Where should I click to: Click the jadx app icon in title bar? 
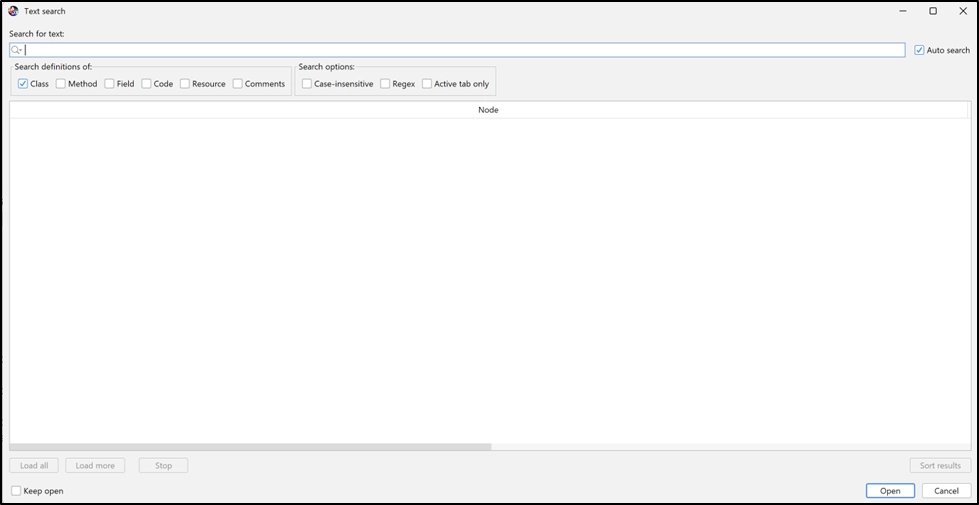pos(13,11)
